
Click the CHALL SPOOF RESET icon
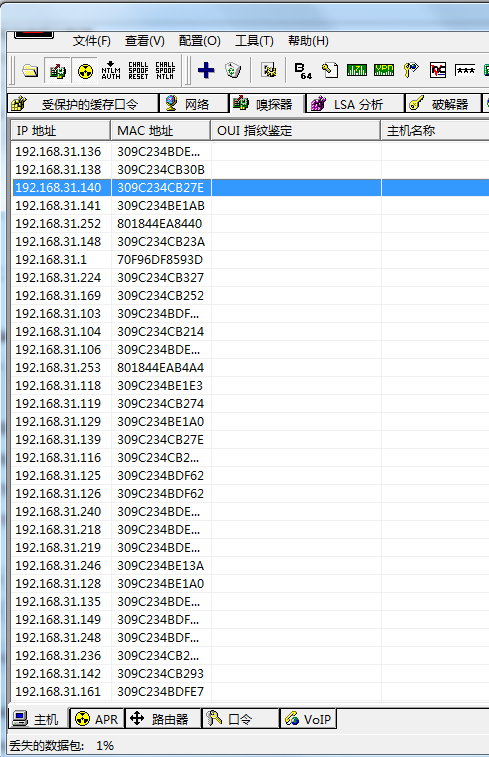(x=138, y=70)
